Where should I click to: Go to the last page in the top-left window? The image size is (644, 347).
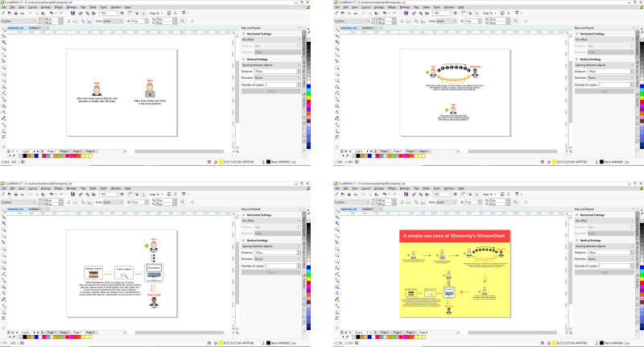click(38, 151)
